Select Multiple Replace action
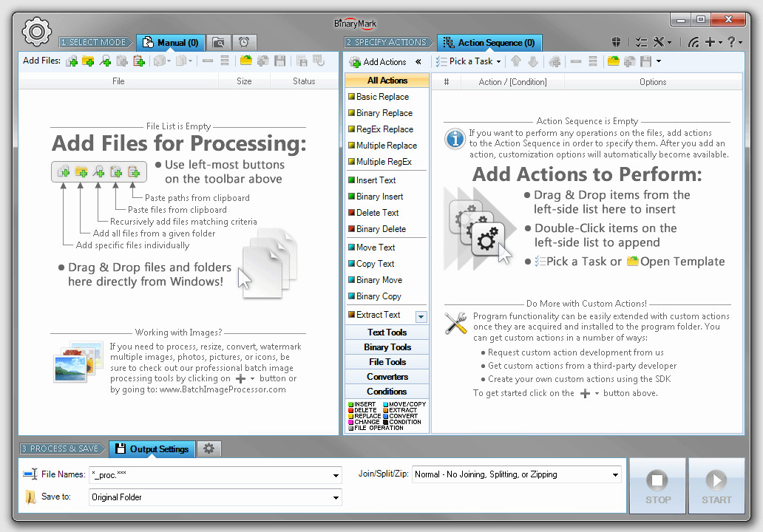 coord(382,146)
